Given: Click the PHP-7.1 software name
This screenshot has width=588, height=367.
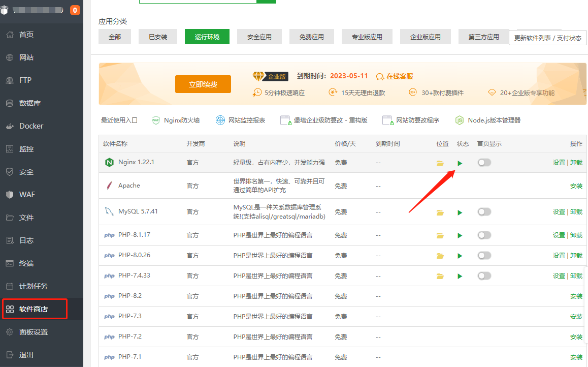Looking at the screenshot, I should point(130,357).
